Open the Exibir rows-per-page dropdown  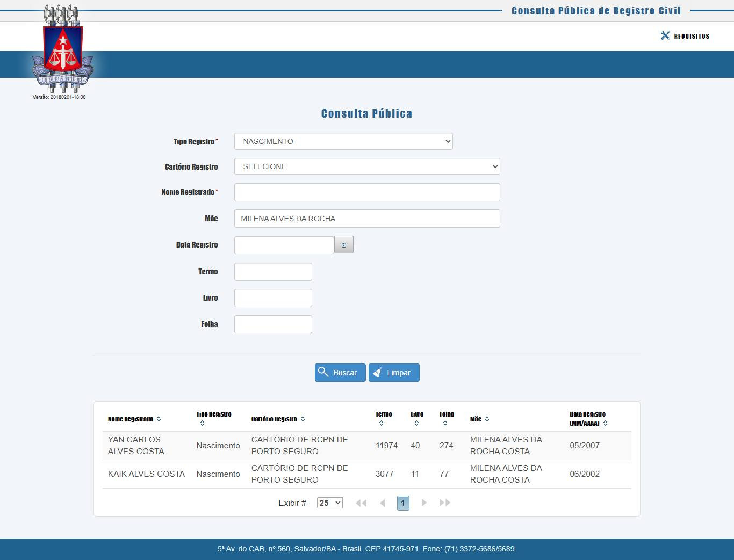(x=330, y=503)
